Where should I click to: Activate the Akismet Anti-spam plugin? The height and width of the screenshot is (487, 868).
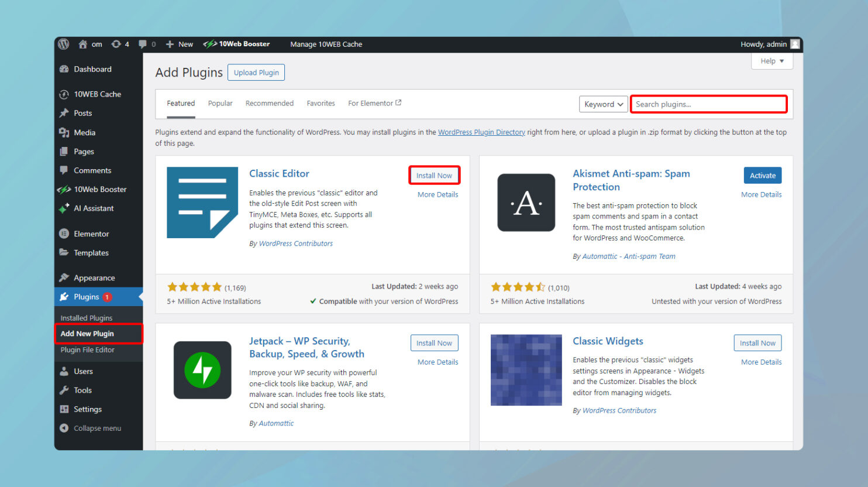[762, 175]
